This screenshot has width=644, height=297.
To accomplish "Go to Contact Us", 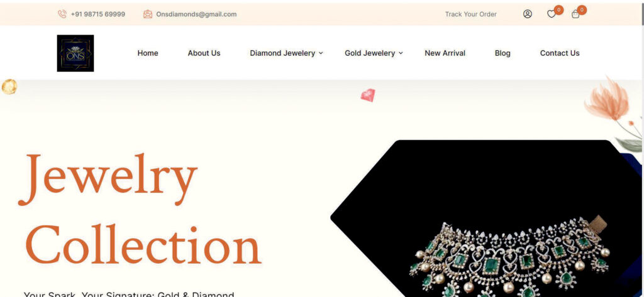I will pyautogui.click(x=559, y=53).
